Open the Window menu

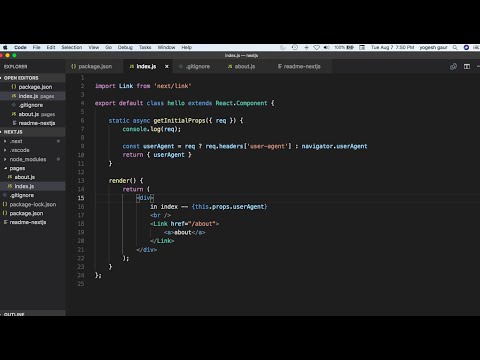[x=166, y=48]
